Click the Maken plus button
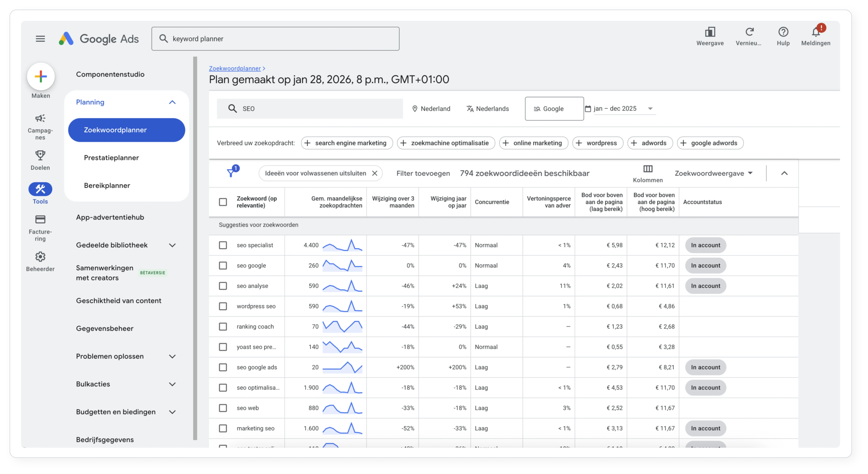The image size is (868, 474). tap(41, 77)
